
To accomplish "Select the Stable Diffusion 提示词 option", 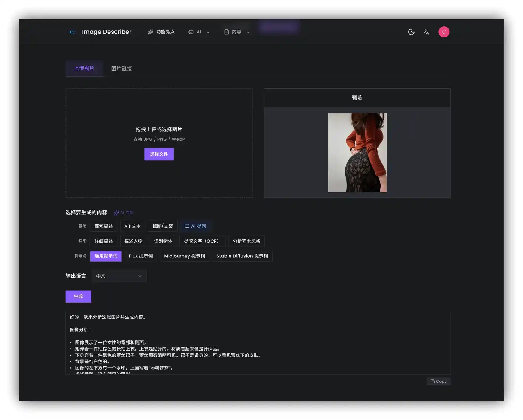I will [242, 256].
